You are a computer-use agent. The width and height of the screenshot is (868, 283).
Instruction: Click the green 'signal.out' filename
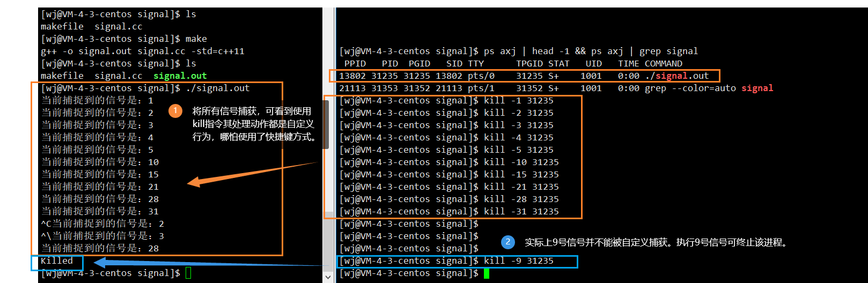pyautogui.click(x=180, y=76)
